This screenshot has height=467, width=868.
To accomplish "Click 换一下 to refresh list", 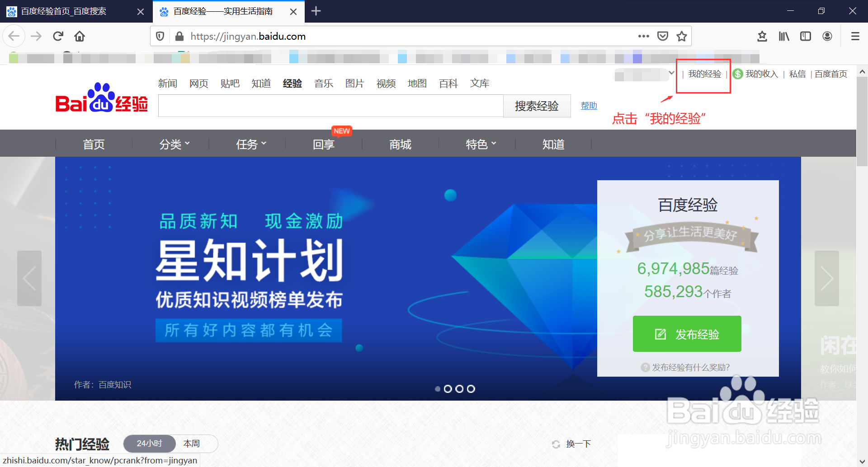I will pos(579,444).
